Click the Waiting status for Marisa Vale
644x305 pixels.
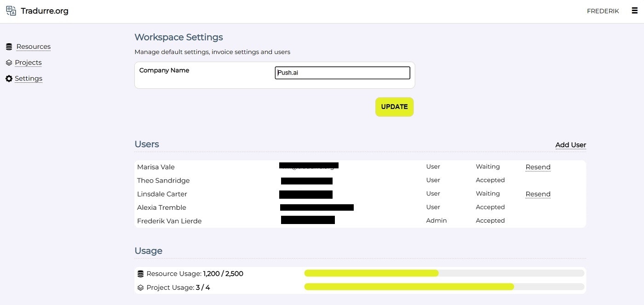coord(488,167)
